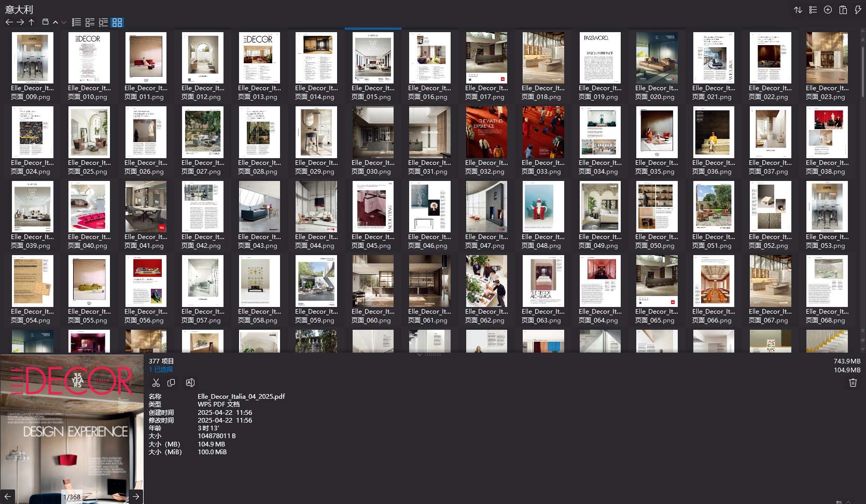866x504 pixels.
Task: Cut the selected file with scissors icon
Action: 156,383
